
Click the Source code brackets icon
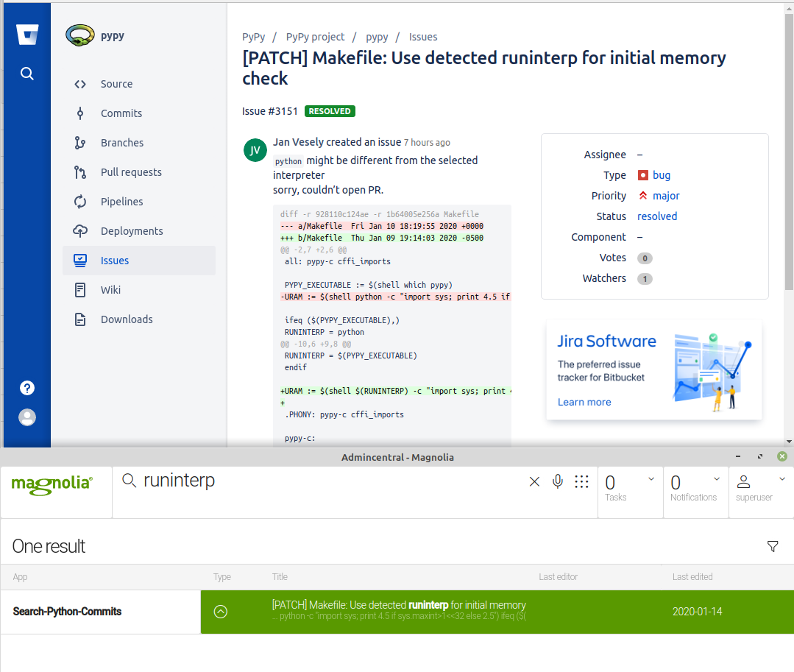pyautogui.click(x=80, y=84)
